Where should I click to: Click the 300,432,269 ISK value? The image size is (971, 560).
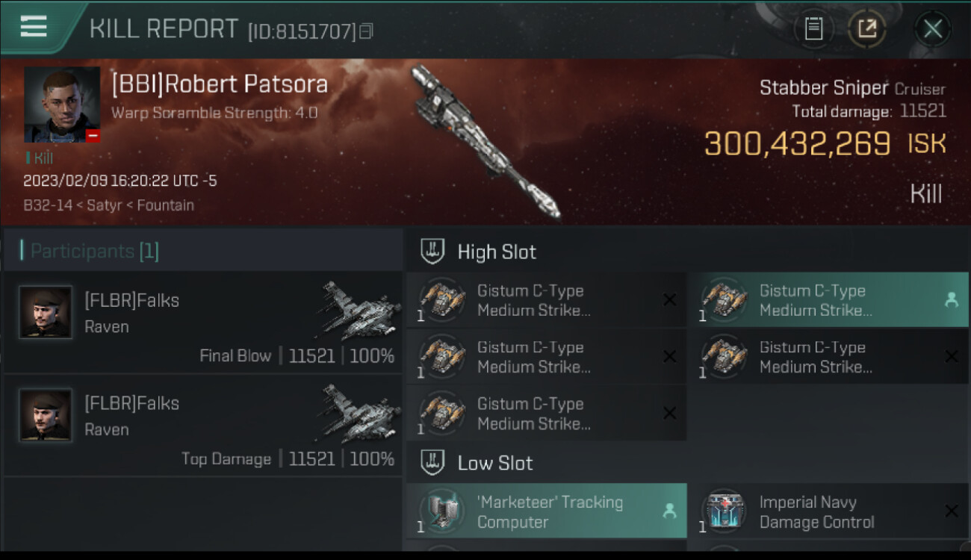coord(825,143)
